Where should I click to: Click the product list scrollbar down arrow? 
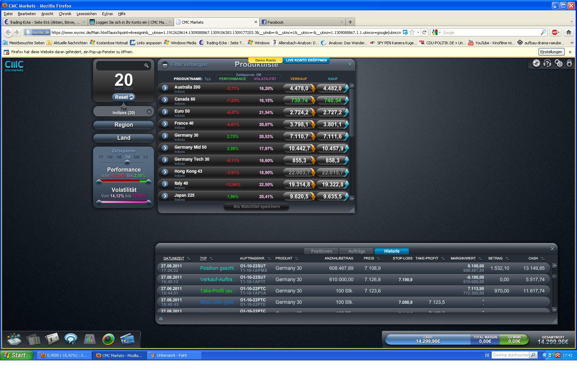pyautogui.click(x=352, y=198)
